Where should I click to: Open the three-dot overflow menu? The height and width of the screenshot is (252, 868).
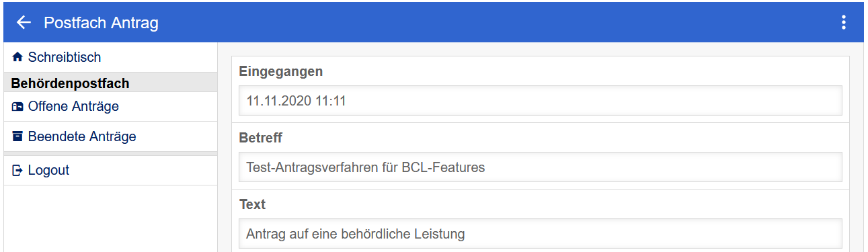click(844, 23)
